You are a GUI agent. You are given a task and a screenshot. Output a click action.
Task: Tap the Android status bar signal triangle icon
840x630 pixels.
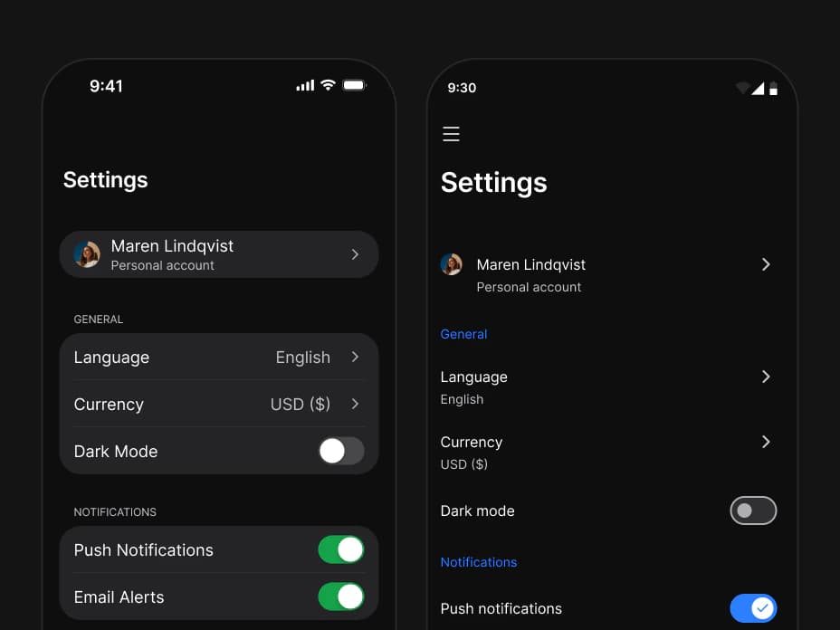click(758, 89)
